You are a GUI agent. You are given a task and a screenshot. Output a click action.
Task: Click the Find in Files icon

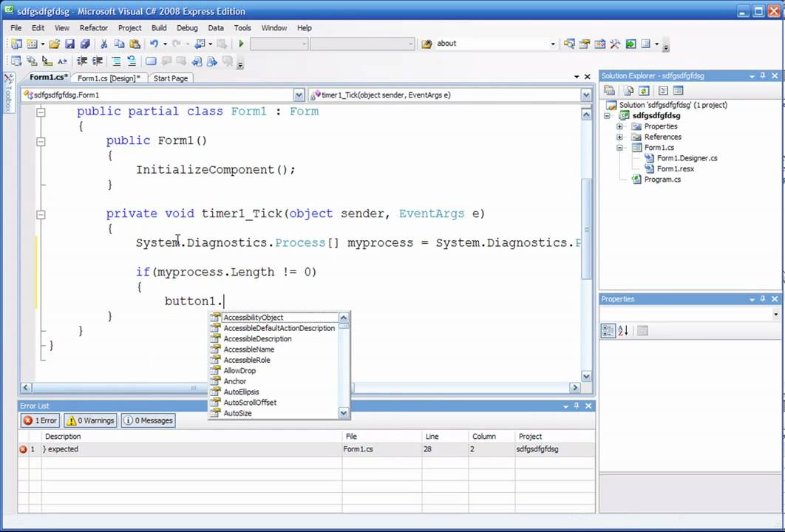pos(427,44)
